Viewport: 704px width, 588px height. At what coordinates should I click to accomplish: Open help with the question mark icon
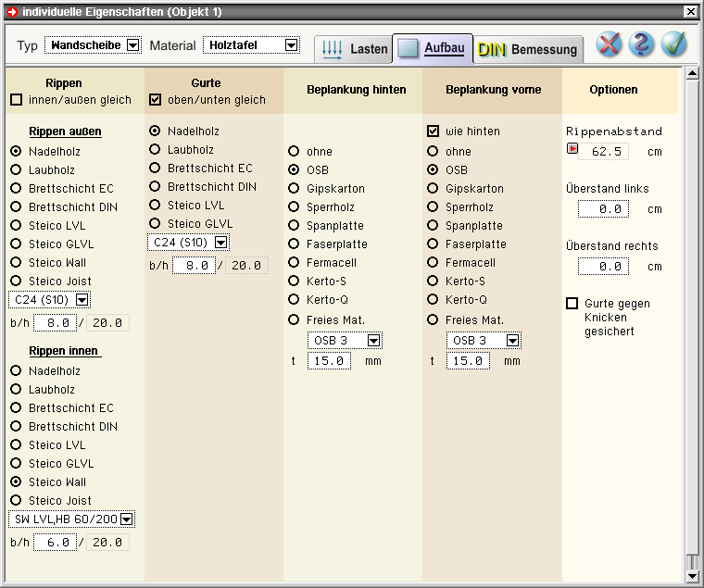click(641, 44)
